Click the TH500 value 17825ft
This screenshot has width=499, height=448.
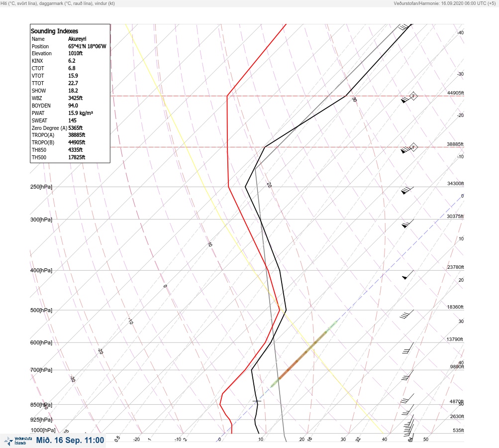pos(77,157)
